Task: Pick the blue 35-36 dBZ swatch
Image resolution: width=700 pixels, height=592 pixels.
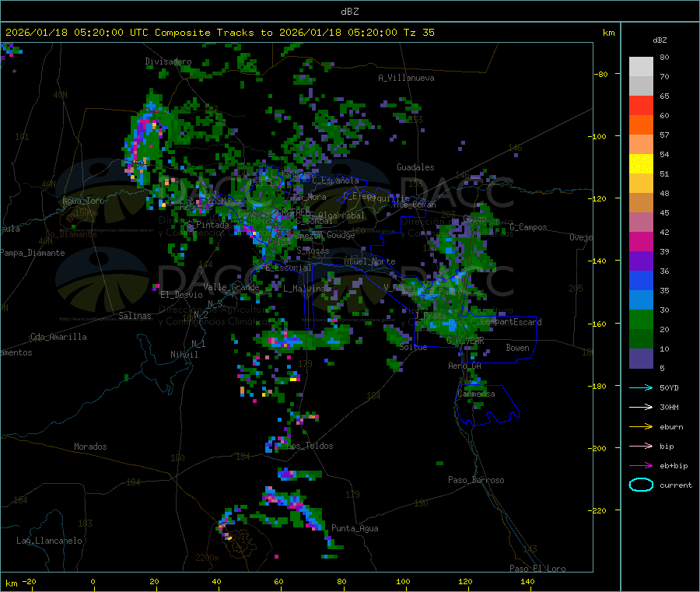Action: 641,280
